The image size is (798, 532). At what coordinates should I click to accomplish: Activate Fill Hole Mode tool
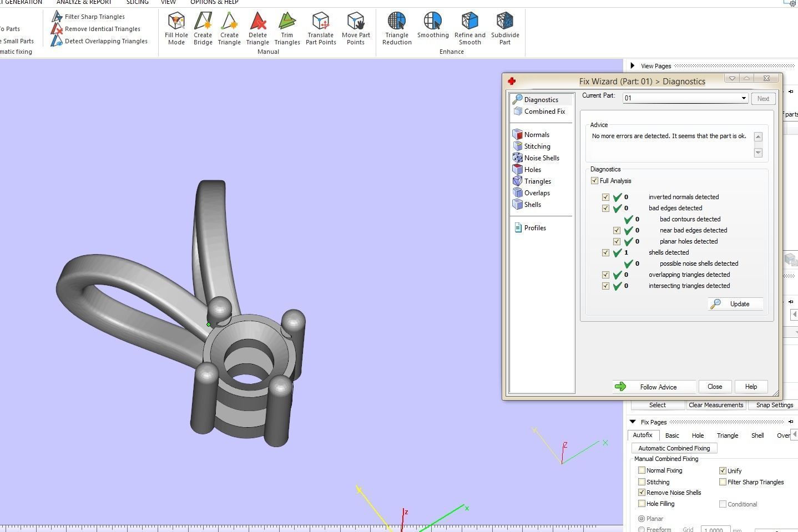tap(176, 29)
